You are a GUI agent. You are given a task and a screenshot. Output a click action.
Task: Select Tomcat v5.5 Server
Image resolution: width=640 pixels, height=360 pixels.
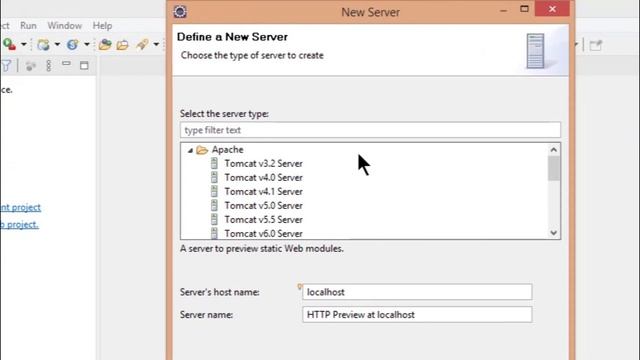coord(263,220)
